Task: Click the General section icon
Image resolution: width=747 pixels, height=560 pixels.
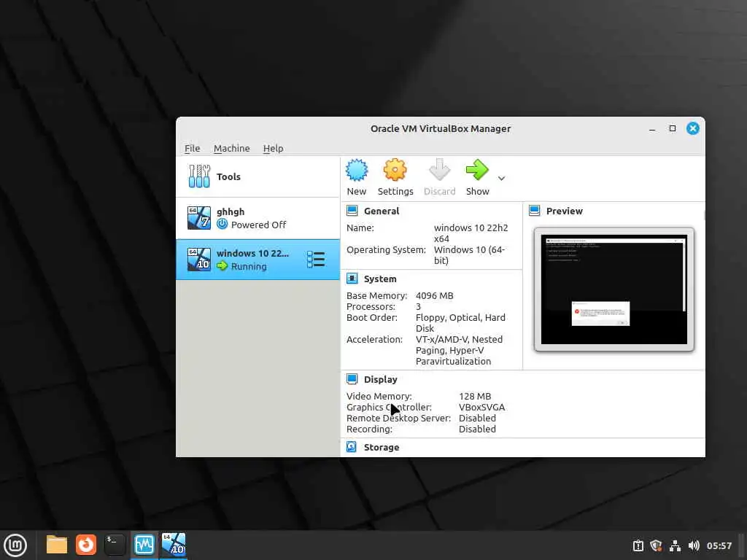Action: tap(352, 211)
